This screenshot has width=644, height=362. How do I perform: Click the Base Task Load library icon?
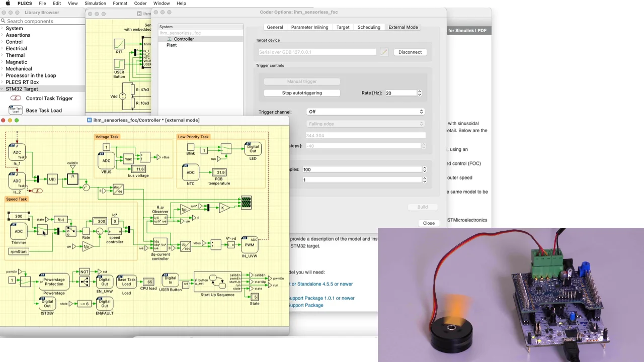[x=16, y=111]
